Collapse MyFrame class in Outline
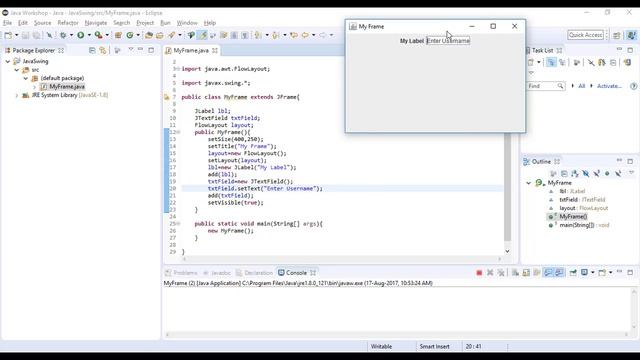The image size is (640, 360). 529,183
